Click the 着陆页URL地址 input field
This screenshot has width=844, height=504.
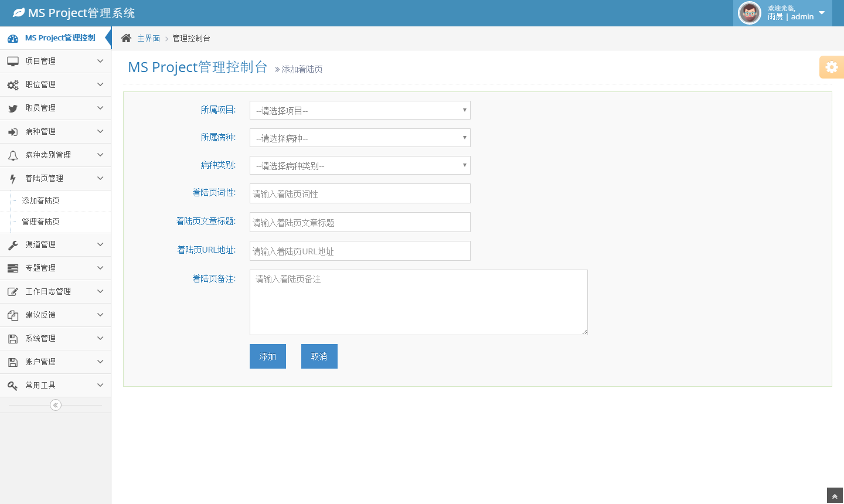click(360, 251)
